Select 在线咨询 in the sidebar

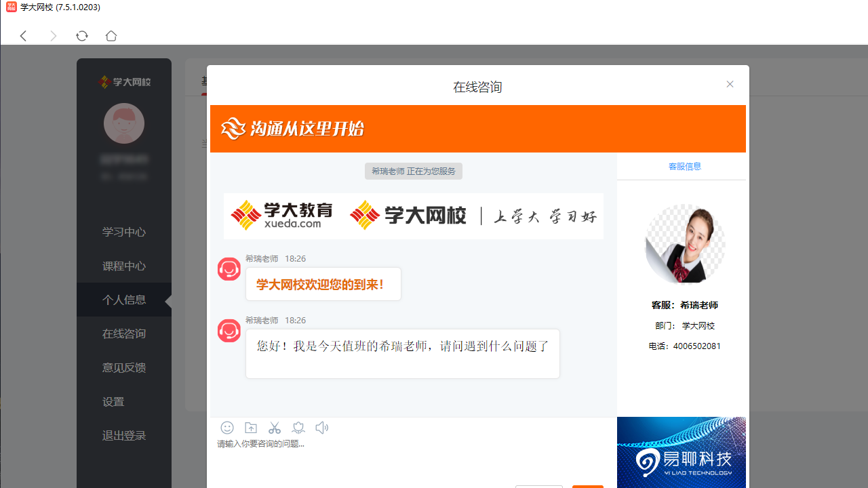pyautogui.click(x=123, y=333)
